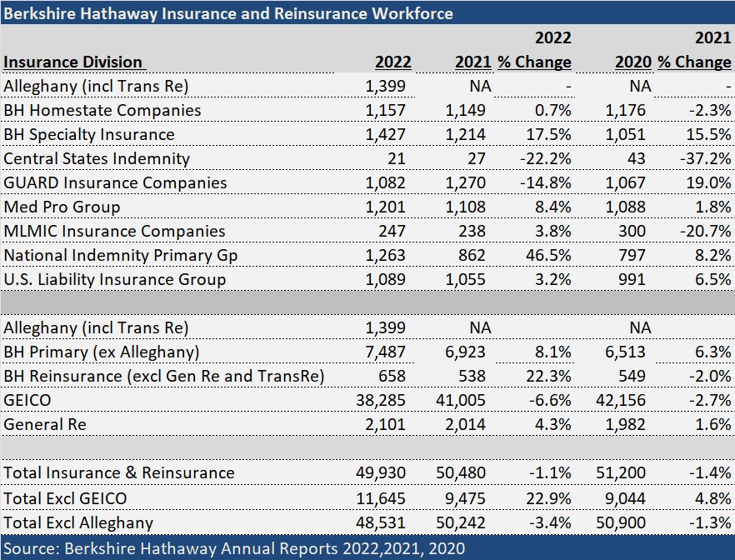Click the BH Homestate Companies row label
The image size is (735, 560).
pyautogui.click(x=102, y=110)
